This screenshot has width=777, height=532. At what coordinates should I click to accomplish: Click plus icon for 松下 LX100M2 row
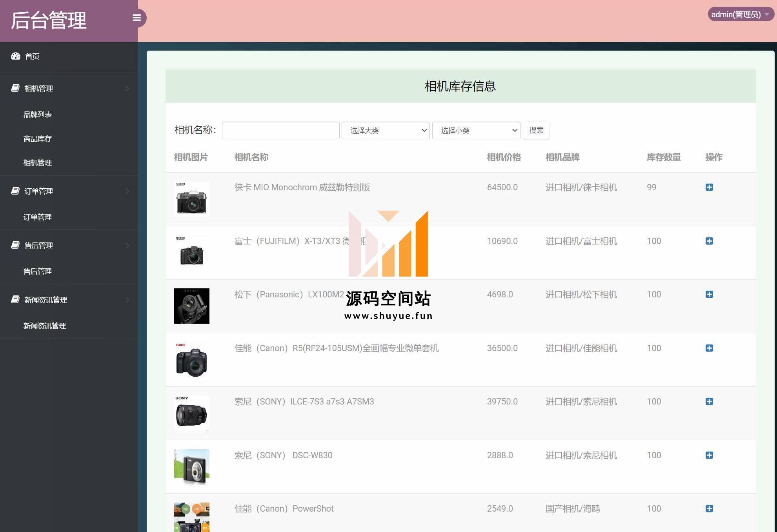coord(709,294)
